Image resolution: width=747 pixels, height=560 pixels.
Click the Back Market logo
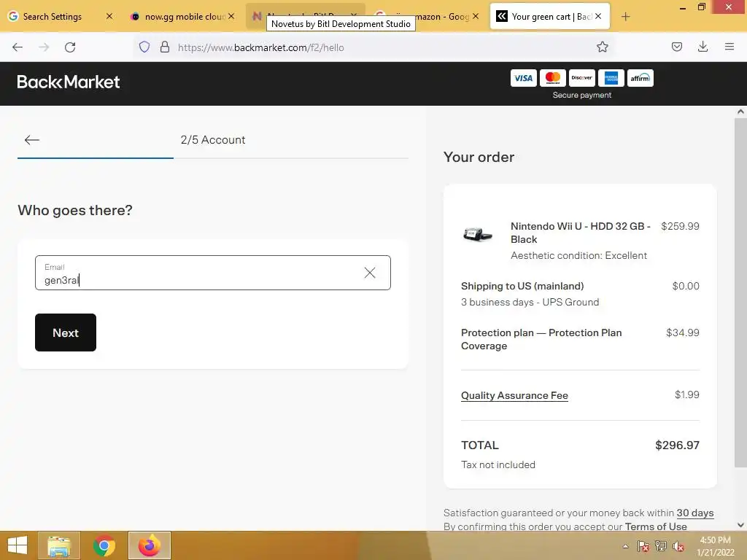click(68, 82)
